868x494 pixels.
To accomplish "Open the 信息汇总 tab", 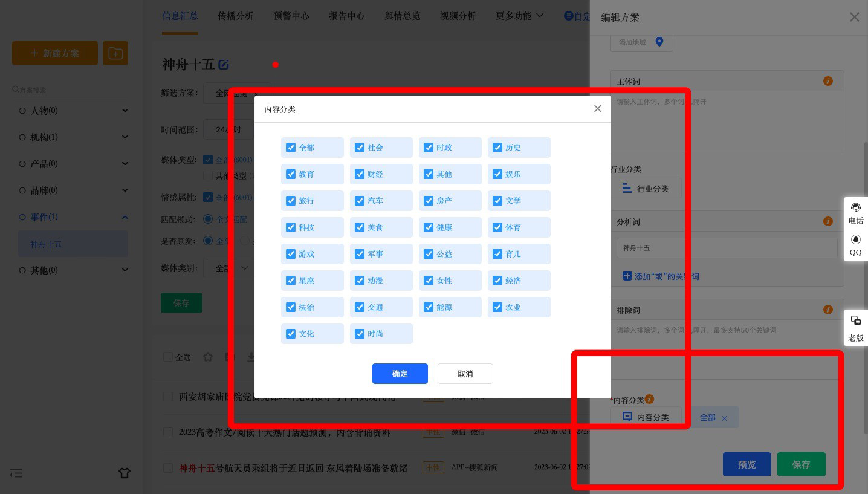I will click(x=180, y=16).
